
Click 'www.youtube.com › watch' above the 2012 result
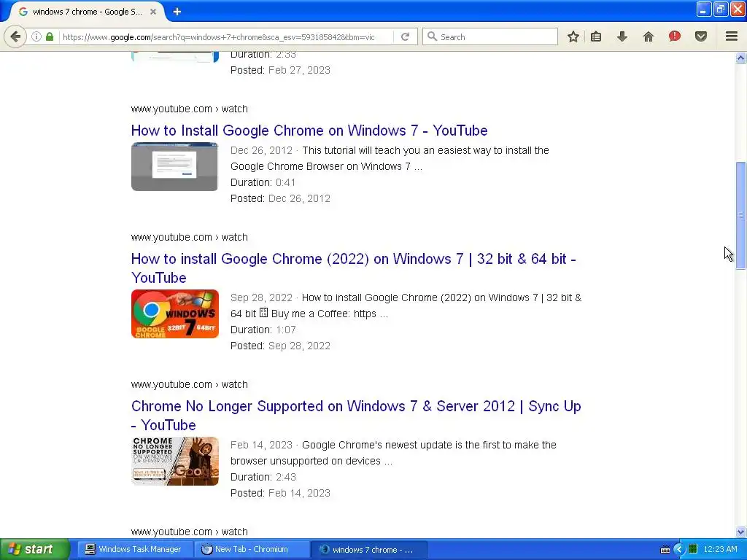point(189,109)
